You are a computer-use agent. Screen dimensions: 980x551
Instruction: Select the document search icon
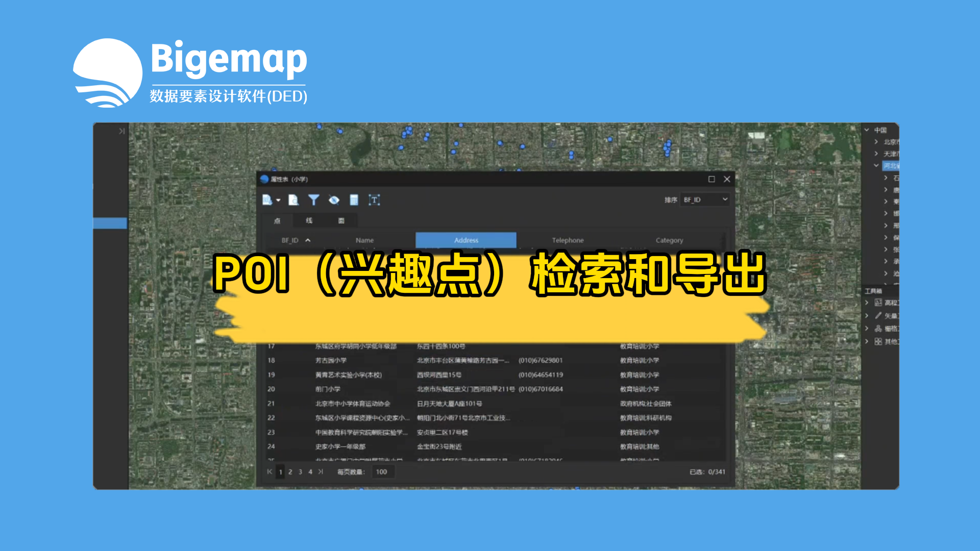[x=293, y=199]
